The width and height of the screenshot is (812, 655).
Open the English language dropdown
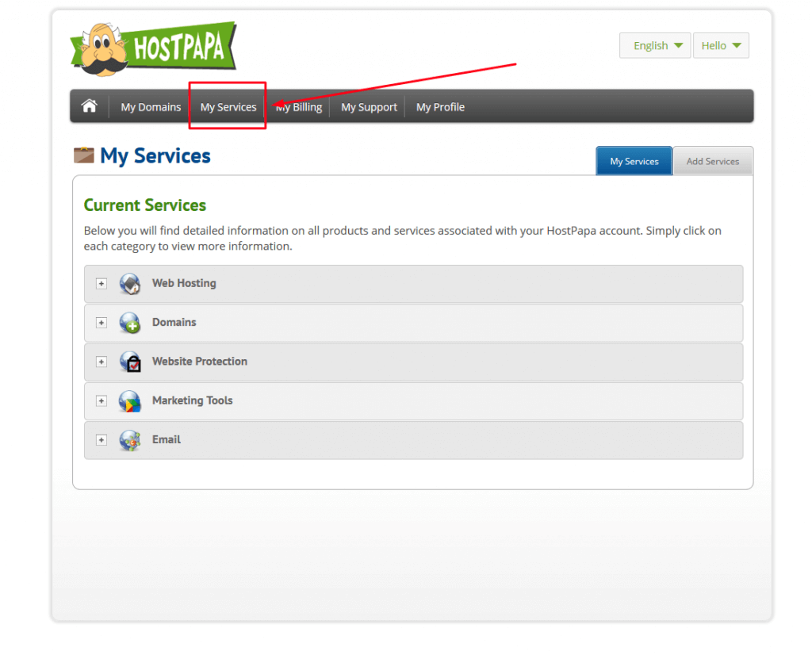tap(655, 45)
